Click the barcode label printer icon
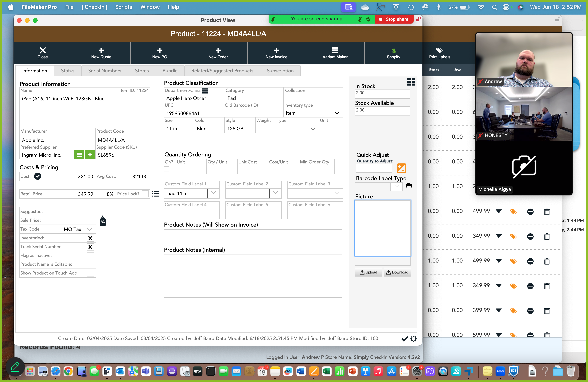The height and width of the screenshot is (382, 588). pyautogui.click(x=409, y=186)
